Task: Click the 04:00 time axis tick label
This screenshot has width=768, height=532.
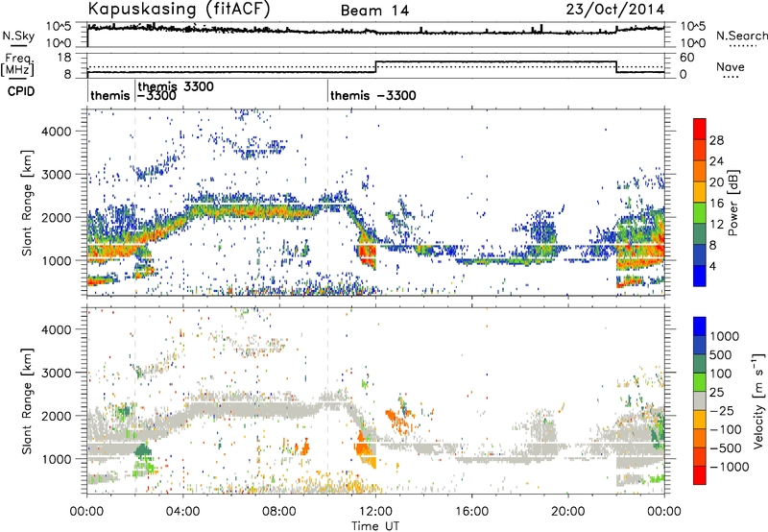Action: (x=183, y=512)
